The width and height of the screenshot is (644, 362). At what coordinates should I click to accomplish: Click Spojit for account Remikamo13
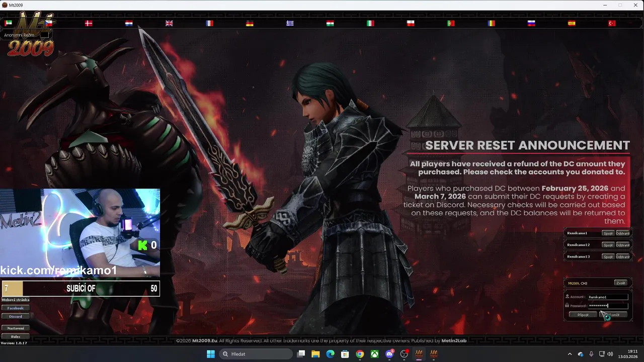(608, 256)
